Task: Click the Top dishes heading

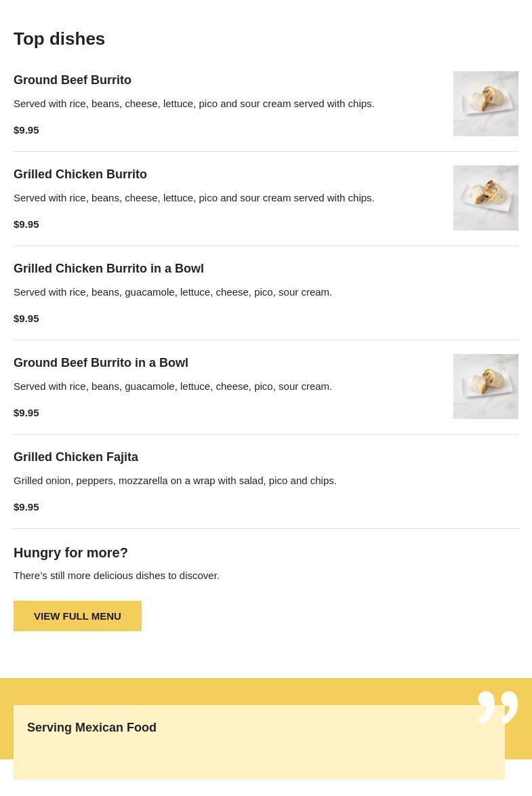Action: click(59, 39)
